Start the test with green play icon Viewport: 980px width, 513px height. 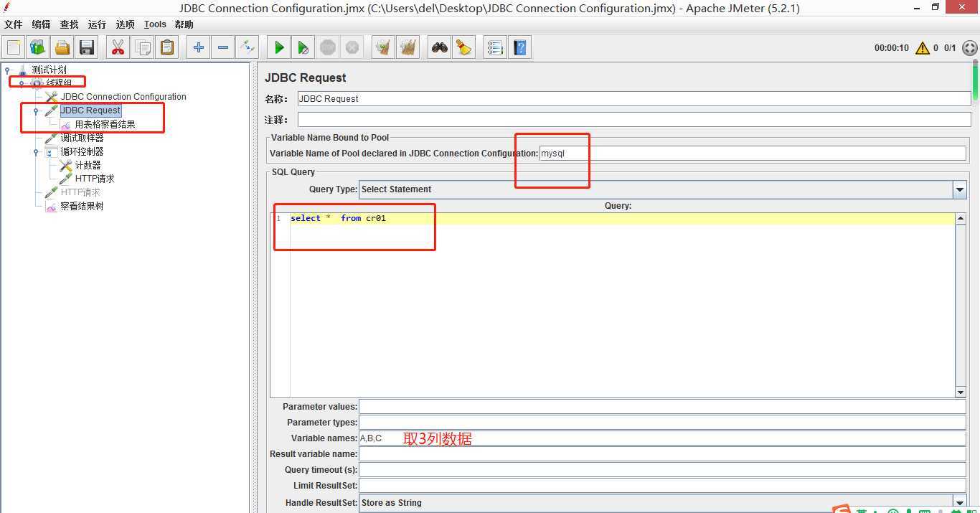[x=278, y=47]
